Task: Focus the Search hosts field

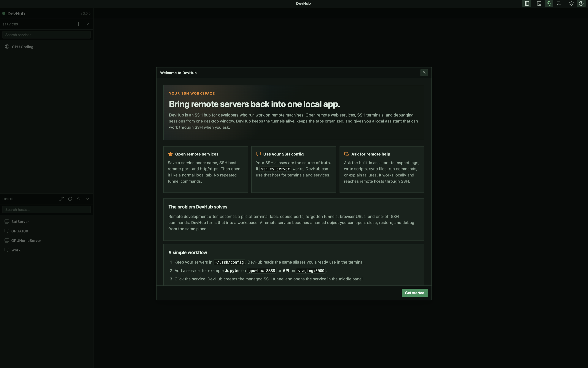Action: coord(46,210)
